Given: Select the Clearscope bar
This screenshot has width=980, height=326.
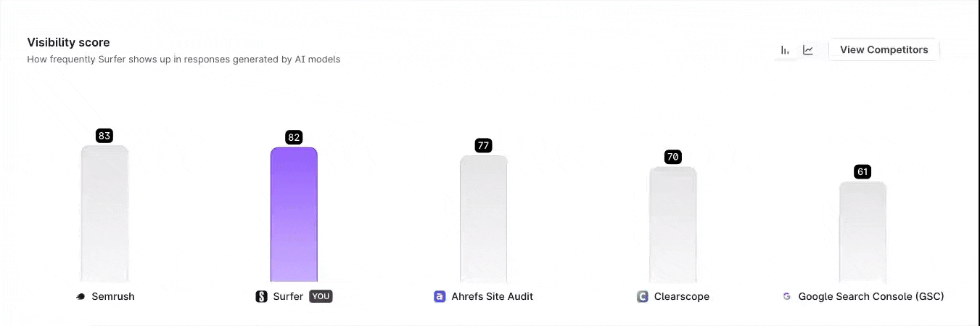Looking at the screenshot, I should (672, 224).
